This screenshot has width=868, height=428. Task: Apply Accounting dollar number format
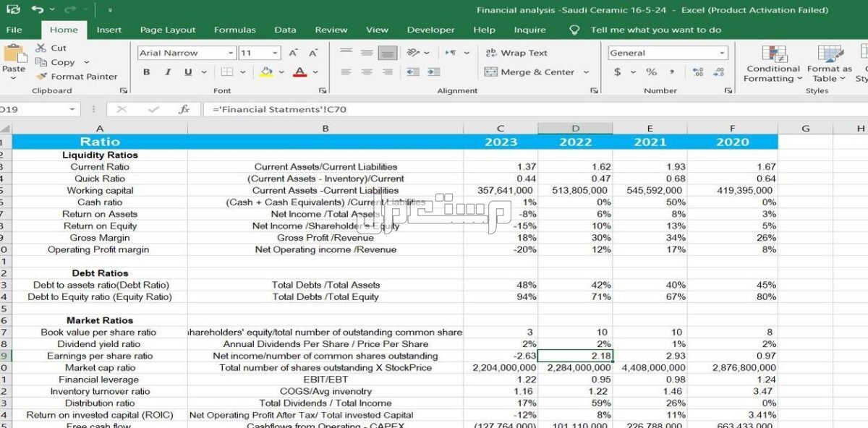(x=617, y=72)
